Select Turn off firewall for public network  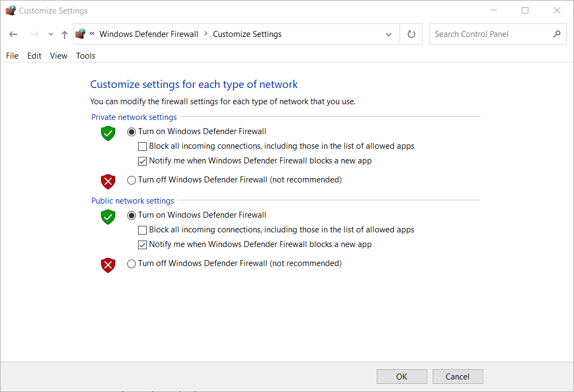tap(132, 264)
